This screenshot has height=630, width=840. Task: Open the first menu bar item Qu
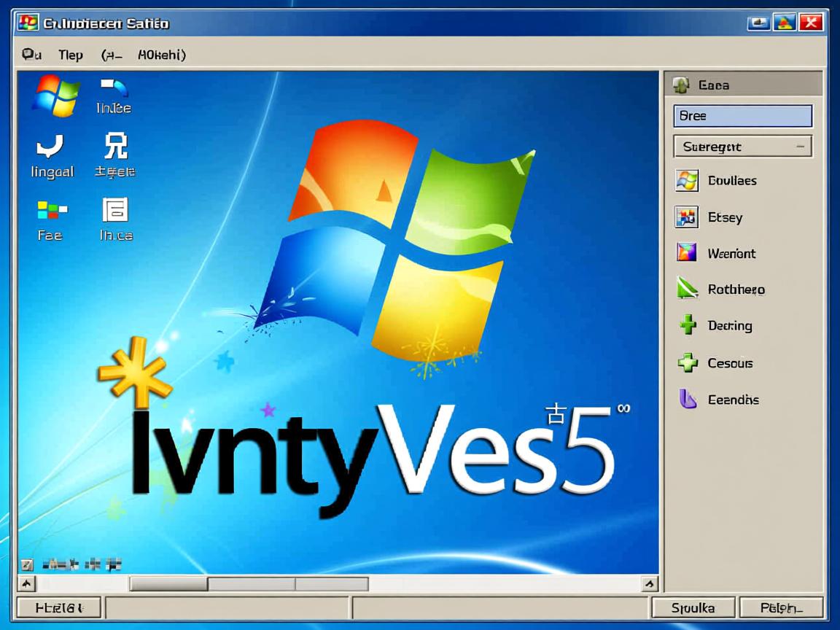31,55
